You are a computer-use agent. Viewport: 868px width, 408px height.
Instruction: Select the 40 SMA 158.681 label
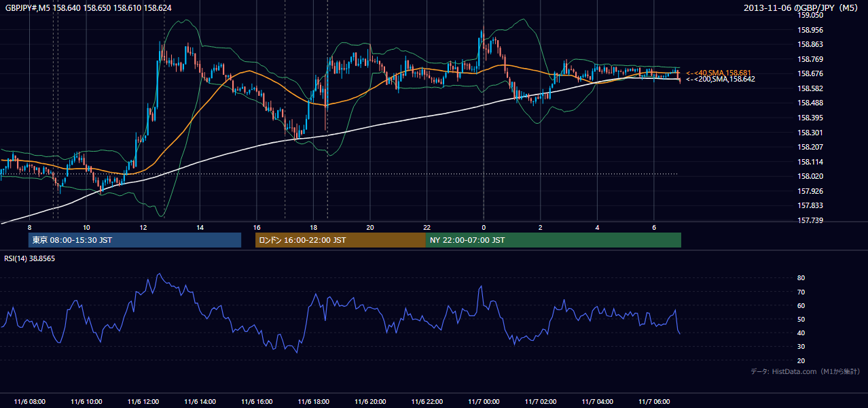[x=718, y=73]
